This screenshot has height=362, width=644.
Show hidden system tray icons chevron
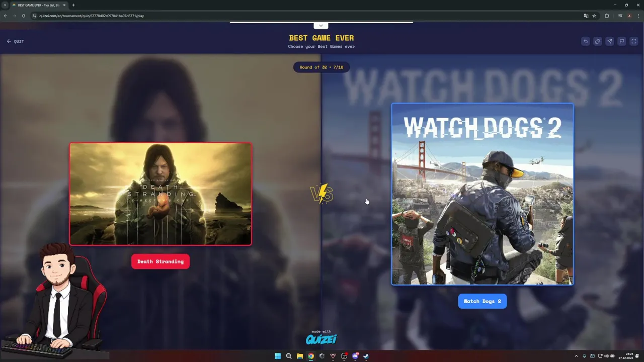(576, 356)
